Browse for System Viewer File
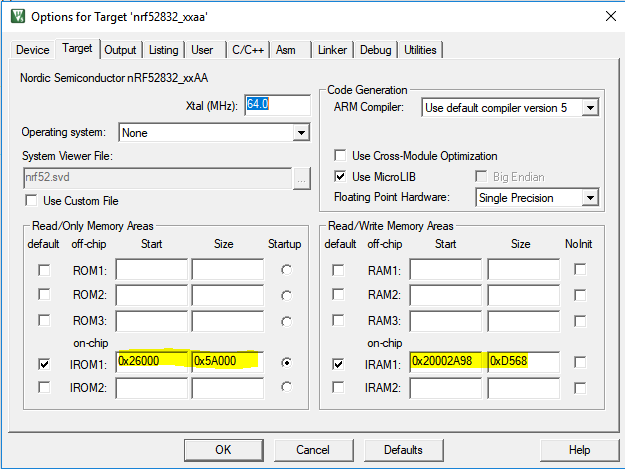Viewport: 625px width, 469px height. (301, 179)
